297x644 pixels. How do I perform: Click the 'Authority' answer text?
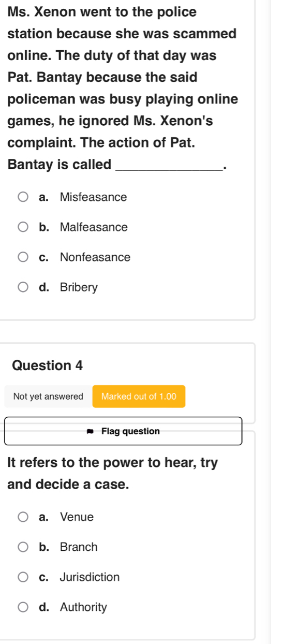click(84, 607)
